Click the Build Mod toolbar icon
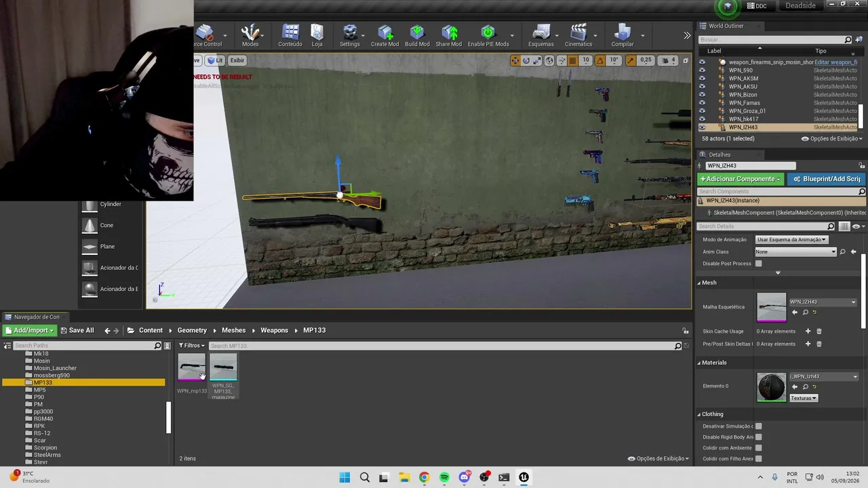868x488 pixels. pos(417,36)
